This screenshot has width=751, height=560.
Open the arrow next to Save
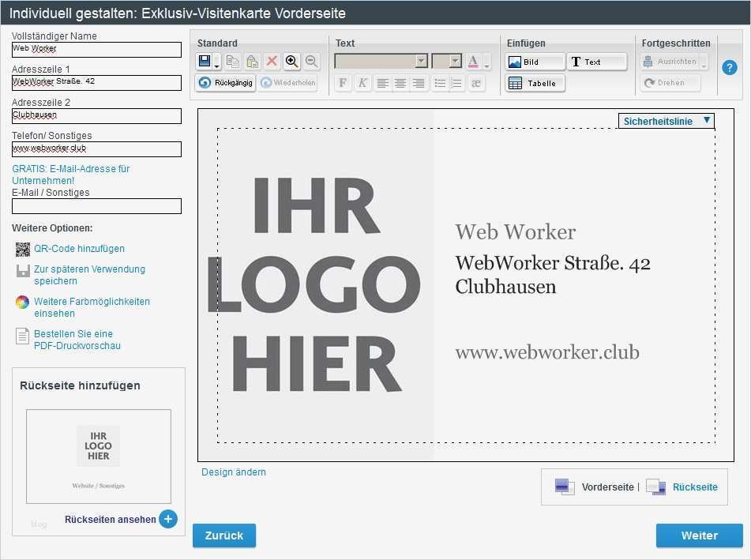216,62
